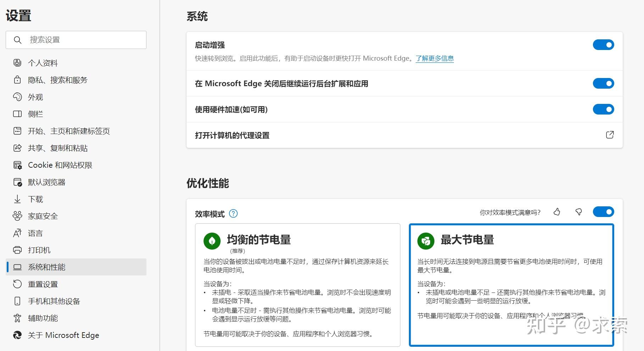Open 默认浏览器 settings
The image size is (644, 351).
click(76, 182)
